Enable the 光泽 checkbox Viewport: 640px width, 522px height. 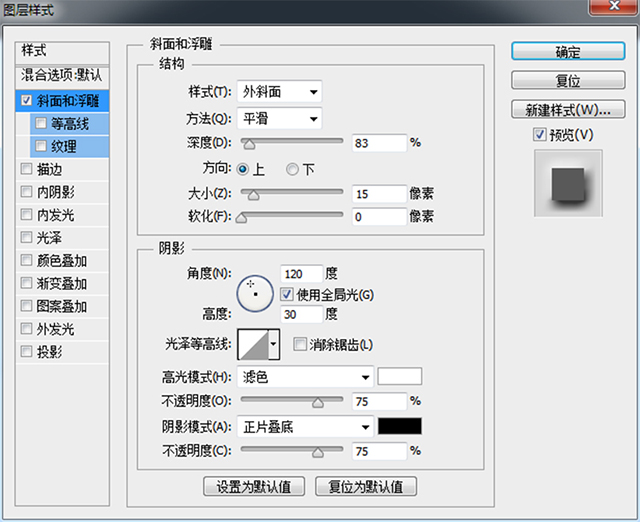pos(27,238)
